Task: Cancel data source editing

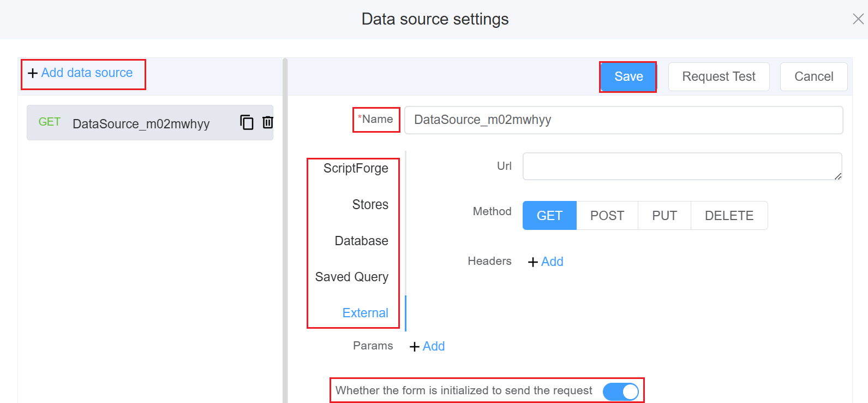Action: (813, 76)
